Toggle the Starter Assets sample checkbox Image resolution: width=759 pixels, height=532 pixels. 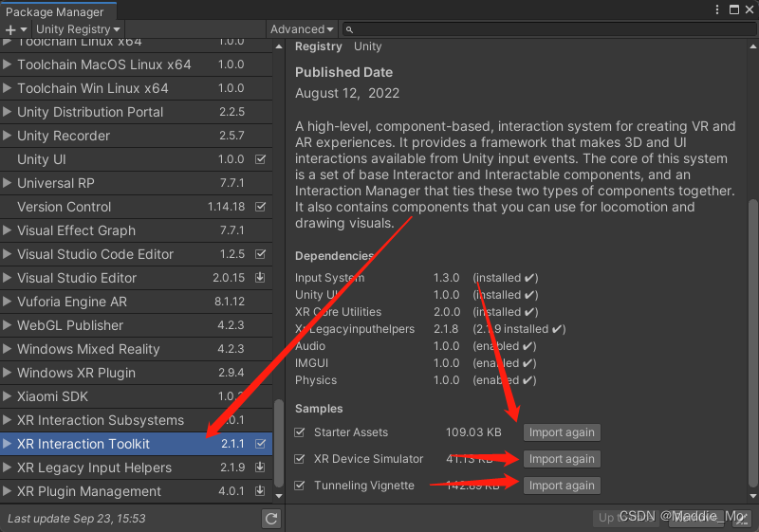[x=300, y=431]
